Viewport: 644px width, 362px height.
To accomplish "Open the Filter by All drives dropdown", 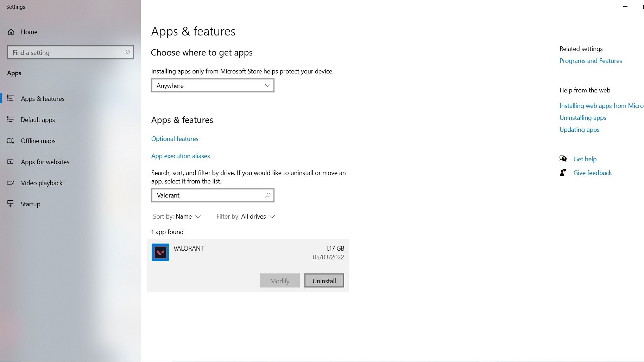I will [x=246, y=216].
